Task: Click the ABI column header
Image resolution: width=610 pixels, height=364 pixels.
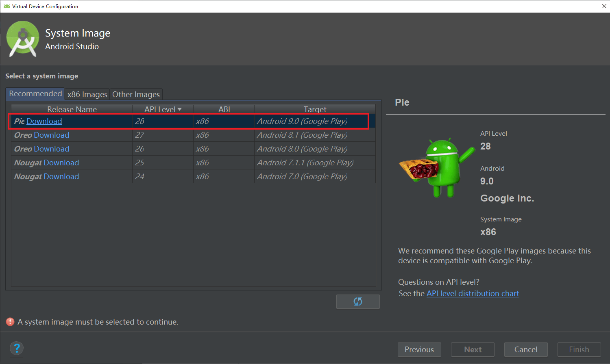Action: click(224, 109)
